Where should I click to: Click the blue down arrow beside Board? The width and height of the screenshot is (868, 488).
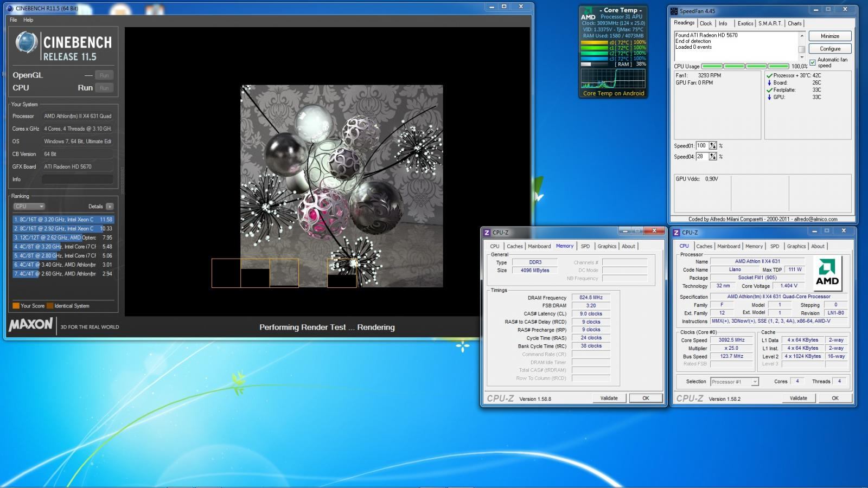[x=769, y=83]
